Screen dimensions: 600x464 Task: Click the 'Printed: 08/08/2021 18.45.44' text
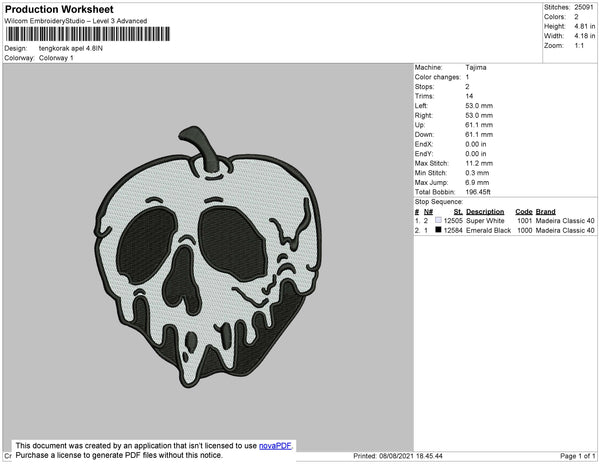pos(398,456)
